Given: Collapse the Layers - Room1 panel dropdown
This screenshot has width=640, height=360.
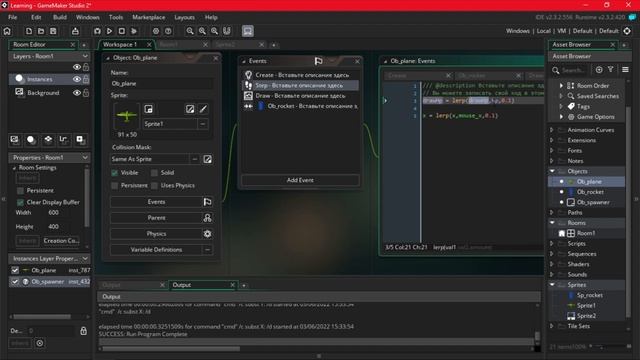Looking at the screenshot, I should [85, 56].
